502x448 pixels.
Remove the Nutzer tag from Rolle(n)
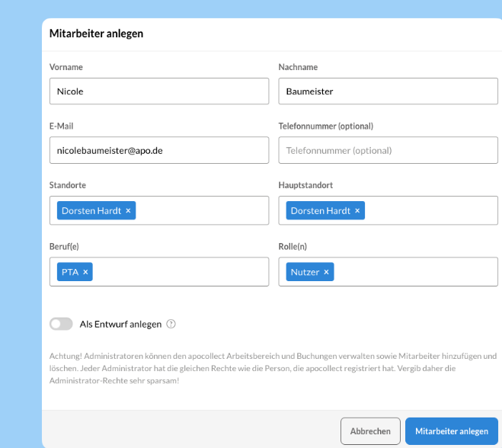326,272
